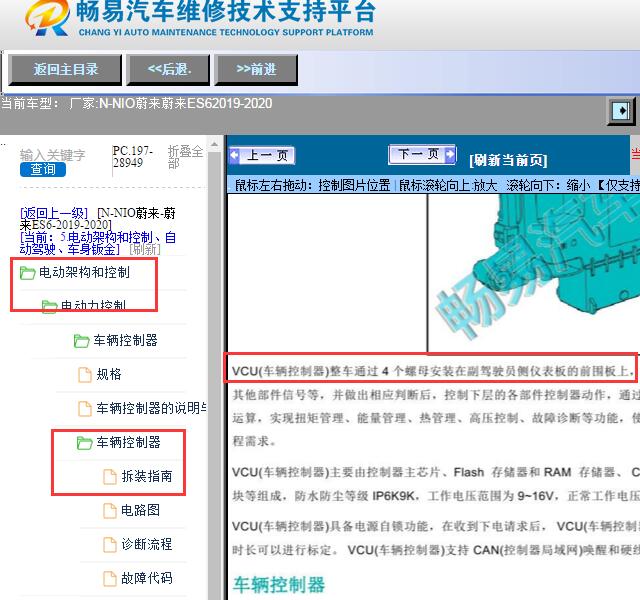
Task: Click the PC.197-28949 text
Action: pyautogui.click(x=133, y=157)
